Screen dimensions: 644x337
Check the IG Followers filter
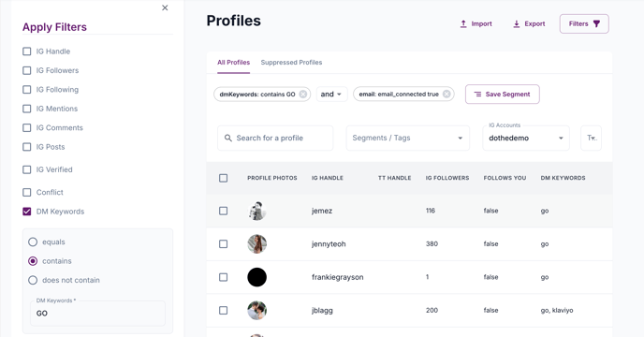(27, 71)
